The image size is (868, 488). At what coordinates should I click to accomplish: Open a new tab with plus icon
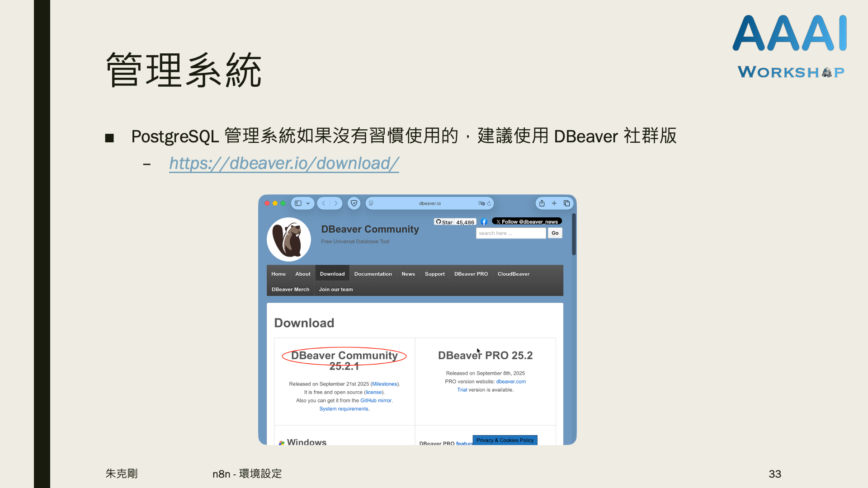pyautogui.click(x=554, y=203)
